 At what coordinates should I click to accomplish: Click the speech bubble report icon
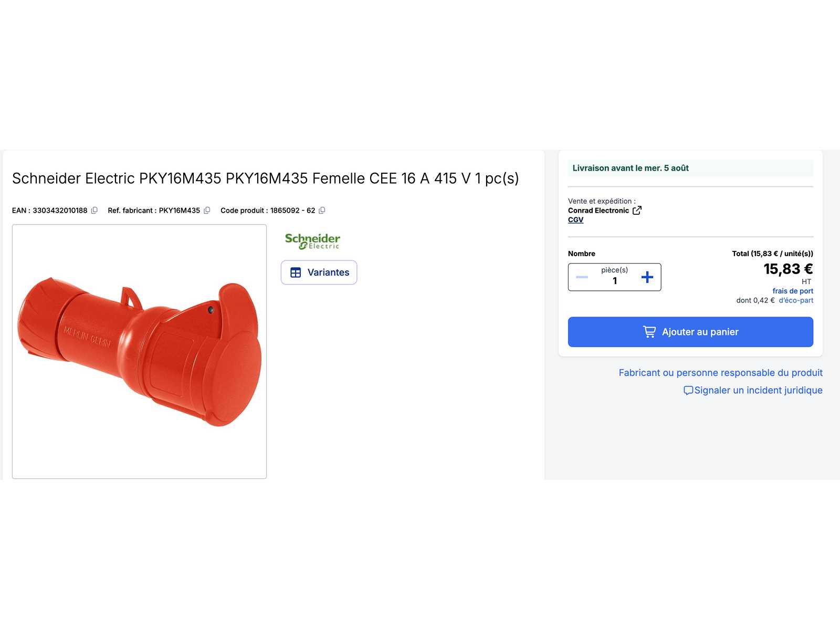(x=688, y=391)
